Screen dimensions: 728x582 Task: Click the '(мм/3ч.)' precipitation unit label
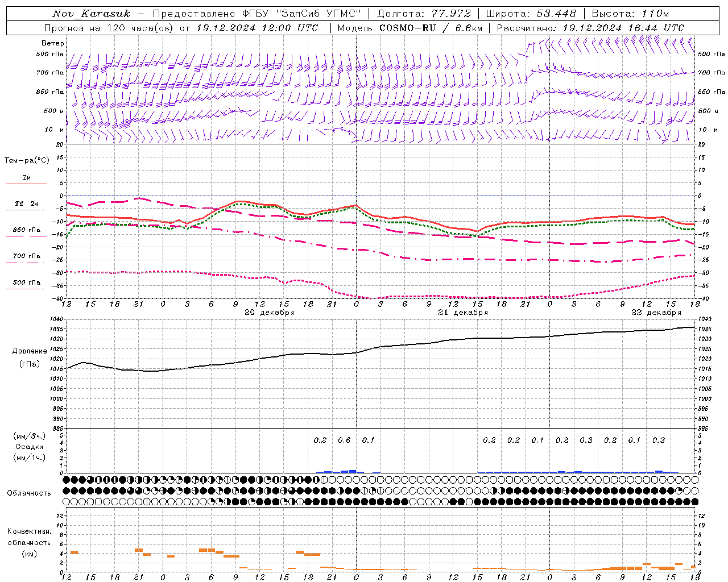coord(30,436)
